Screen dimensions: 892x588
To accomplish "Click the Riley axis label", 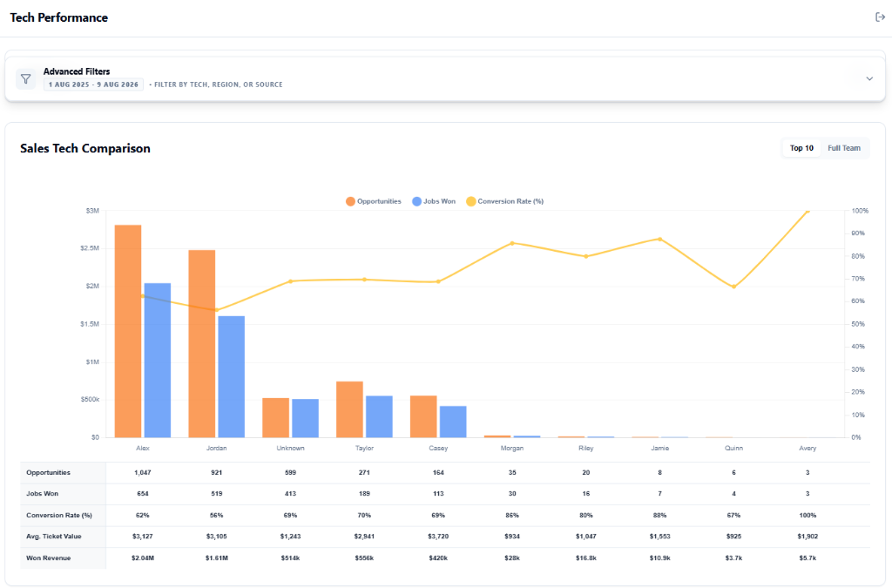I will (586, 448).
